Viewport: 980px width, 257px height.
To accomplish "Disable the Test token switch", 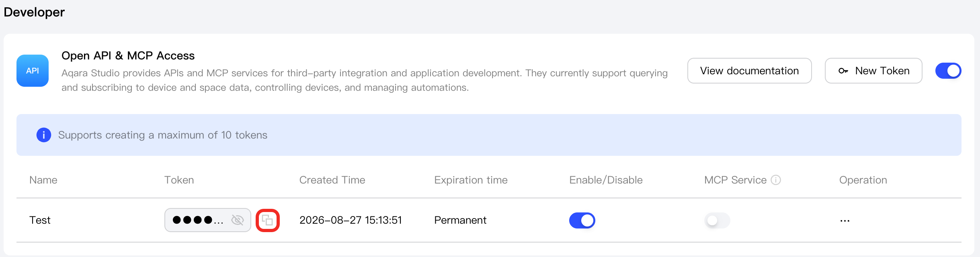I will tap(582, 220).
